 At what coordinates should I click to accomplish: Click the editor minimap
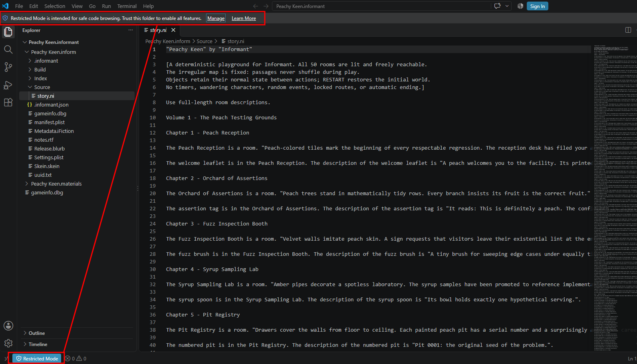[614, 198]
